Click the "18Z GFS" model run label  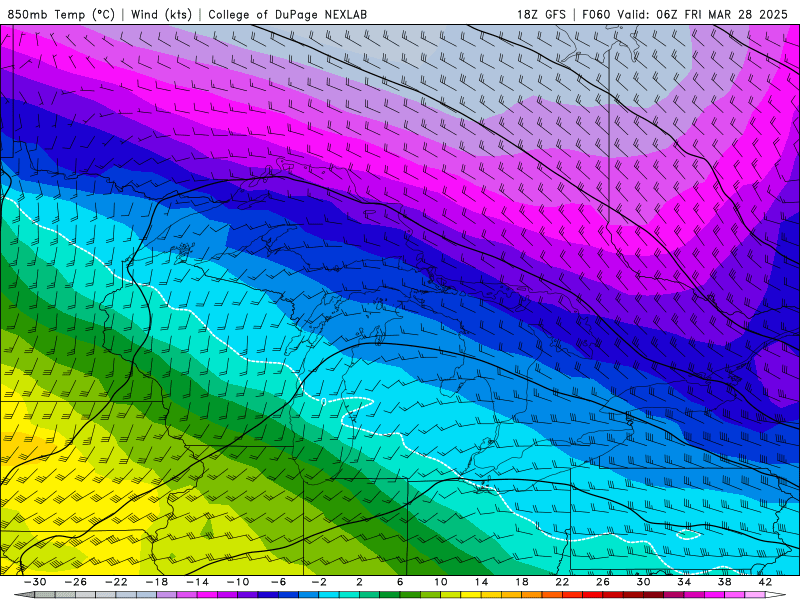pos(541,14)
